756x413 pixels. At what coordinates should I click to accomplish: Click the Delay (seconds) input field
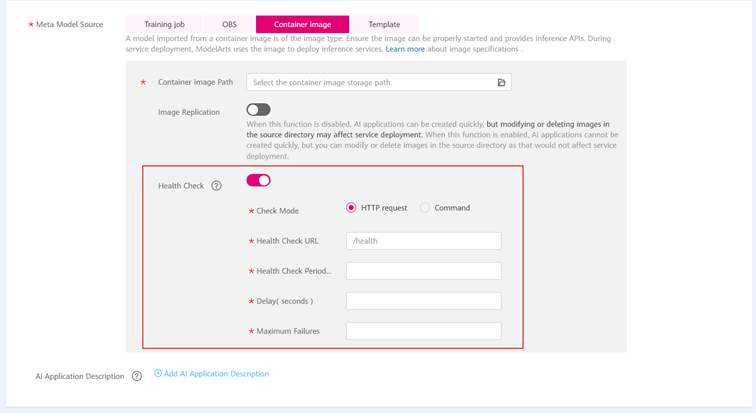423,301
